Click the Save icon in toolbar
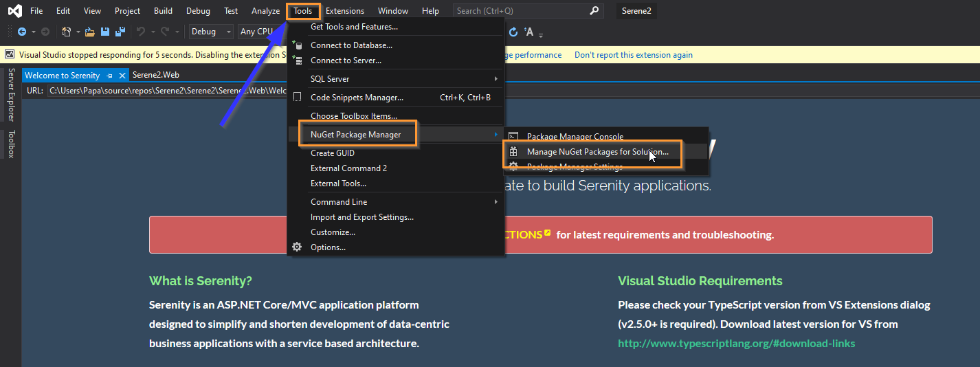This screenshot has height=367, width=980. (x=105, y=32)
